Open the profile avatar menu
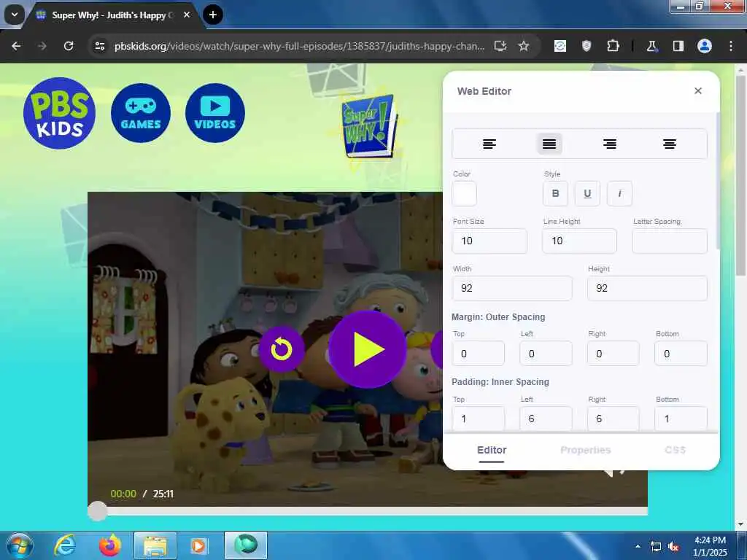The width and height of the screenshot is (747, 560). (705, 46)
